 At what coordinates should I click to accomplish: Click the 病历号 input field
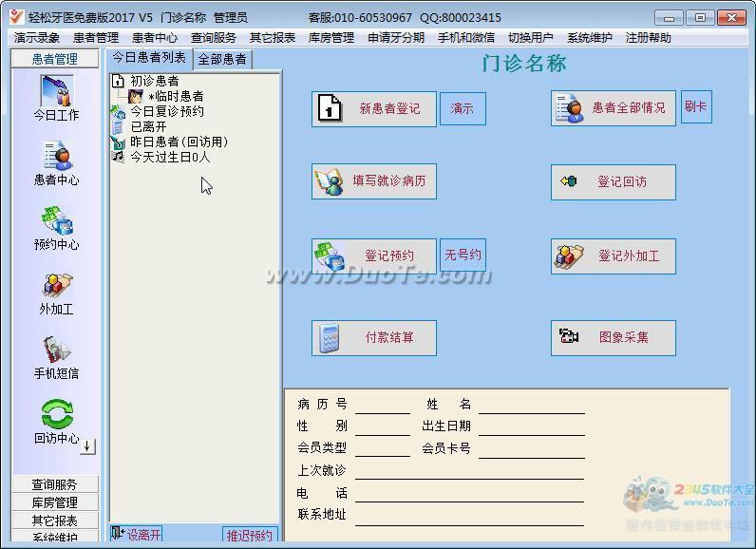pyautogui.click(x=383, y=406)
